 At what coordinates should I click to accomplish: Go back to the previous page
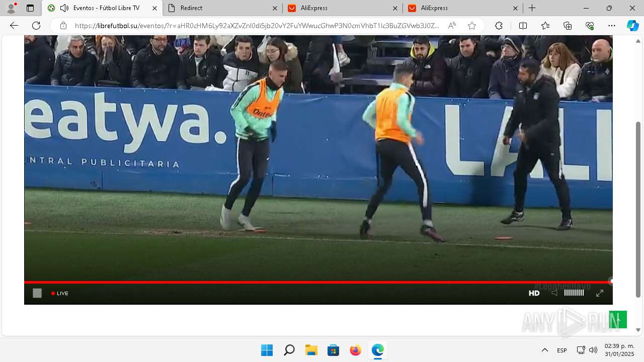click(x=14, y=26)
